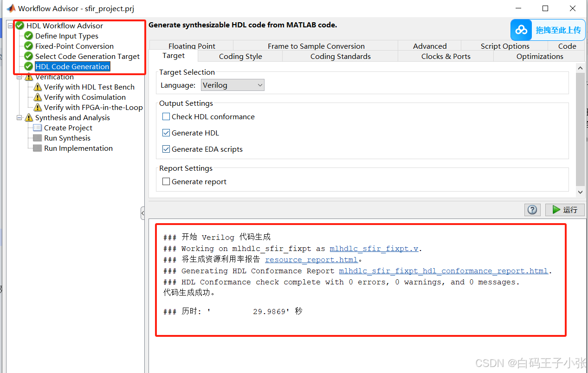The width and height of the screenshot is (588, 373).
Task: Click green check icon beside Fixed-Point Conversion
Action: point(29,46)
